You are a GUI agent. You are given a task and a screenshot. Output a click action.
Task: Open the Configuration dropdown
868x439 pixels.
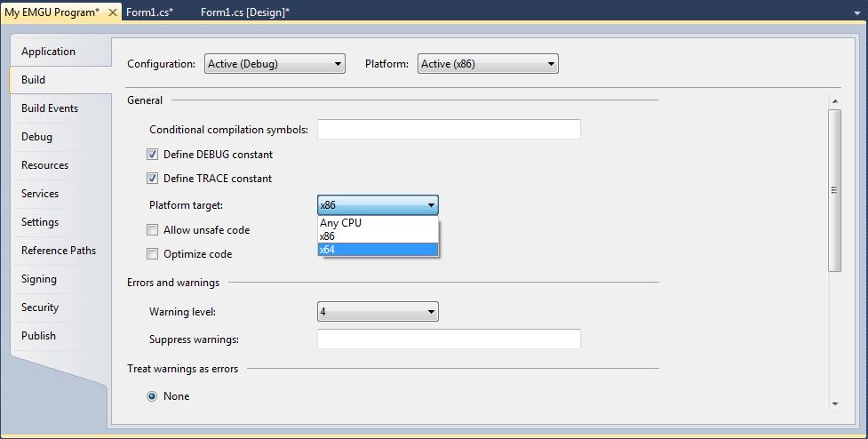[x=275, y=64]
